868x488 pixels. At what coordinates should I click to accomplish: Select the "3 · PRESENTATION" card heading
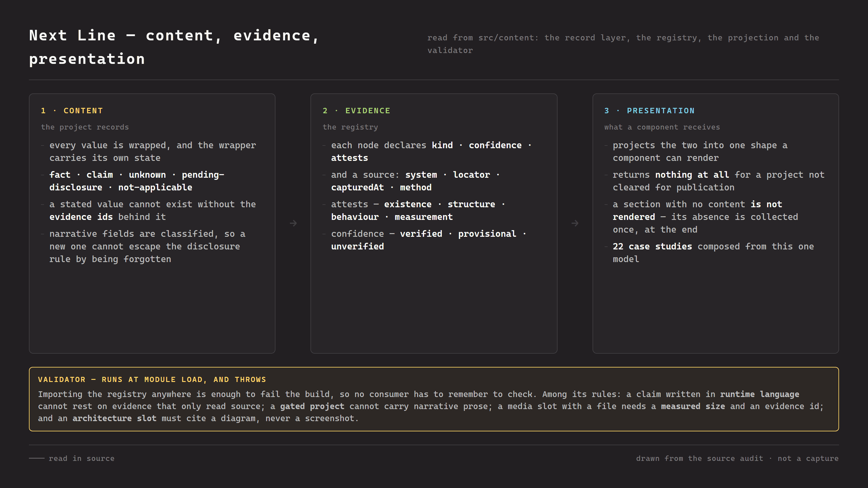pos(650,111)
